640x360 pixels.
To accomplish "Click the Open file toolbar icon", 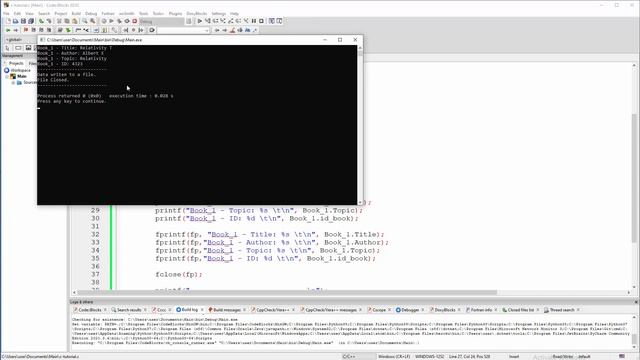I will (x=16, y=21).
